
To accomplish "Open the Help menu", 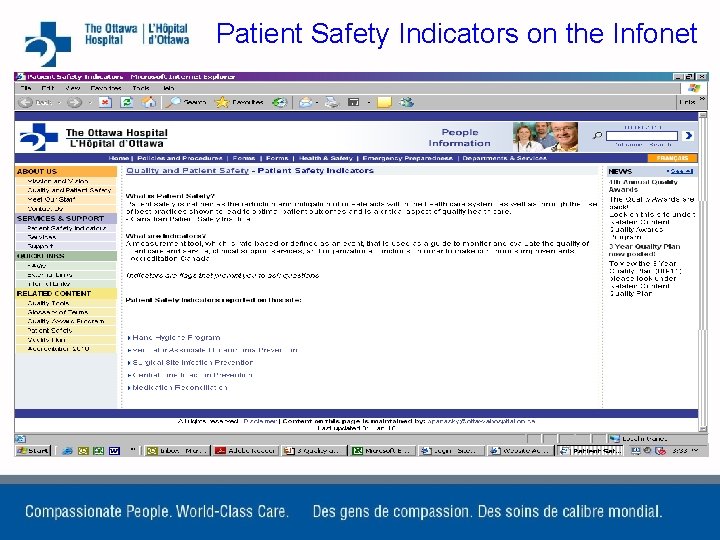I will click(x=169, y=88).
